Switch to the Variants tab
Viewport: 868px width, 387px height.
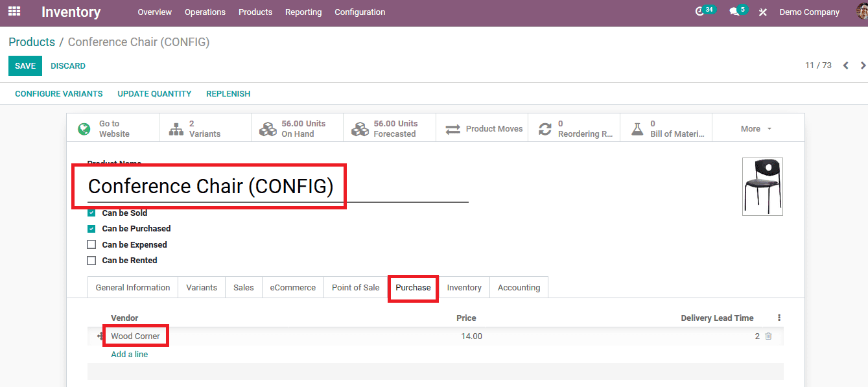pos(202,287)
